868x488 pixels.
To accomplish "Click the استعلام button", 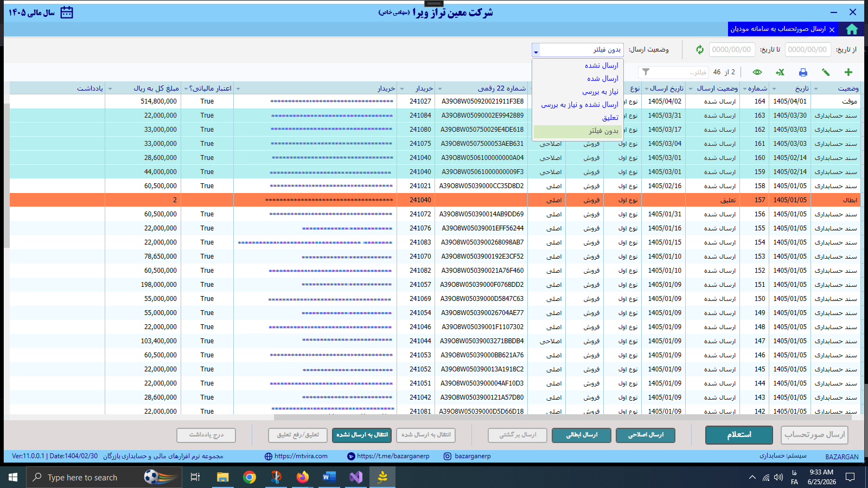I will coord(739,435).
